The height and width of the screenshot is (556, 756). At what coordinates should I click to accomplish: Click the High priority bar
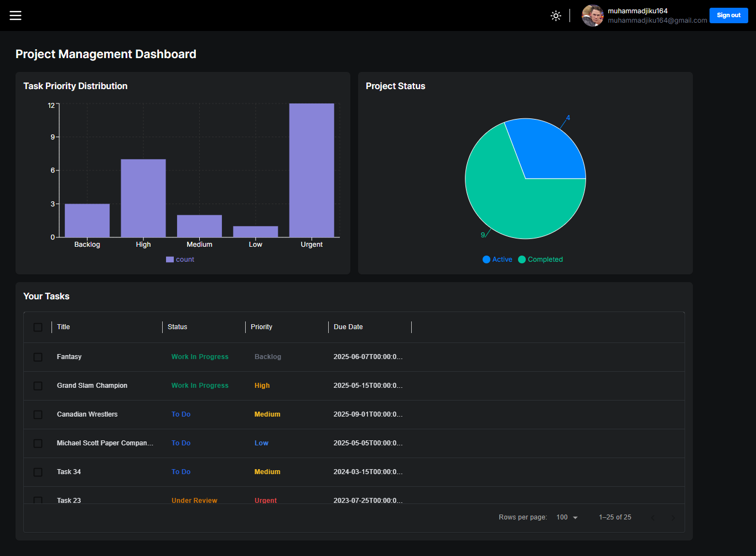(143, 198)
